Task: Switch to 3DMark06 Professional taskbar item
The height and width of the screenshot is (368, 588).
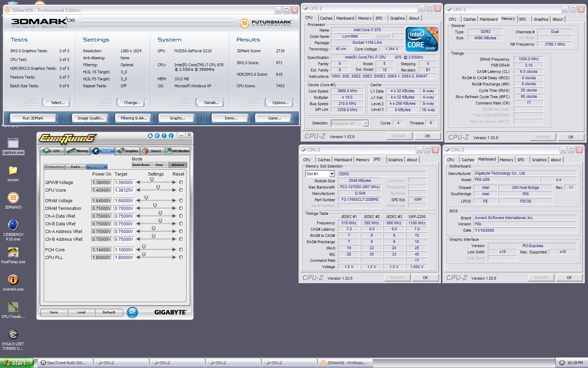Action: 345,363
